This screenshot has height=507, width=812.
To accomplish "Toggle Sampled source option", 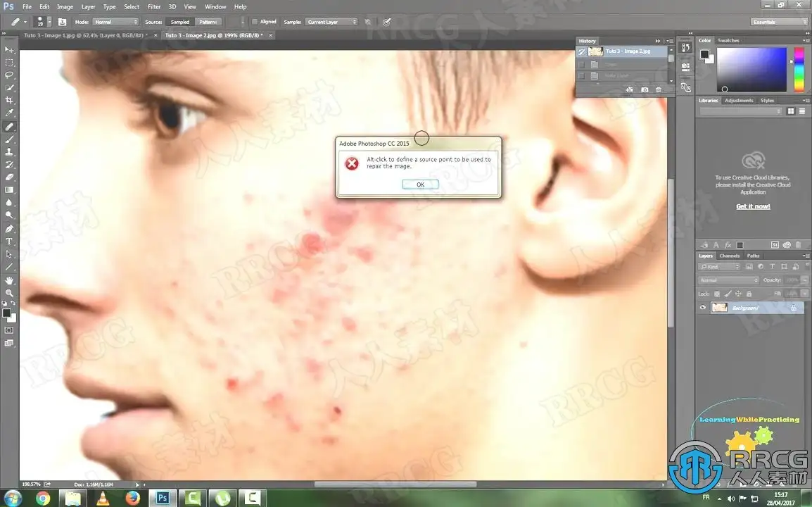I will [179, 22].
